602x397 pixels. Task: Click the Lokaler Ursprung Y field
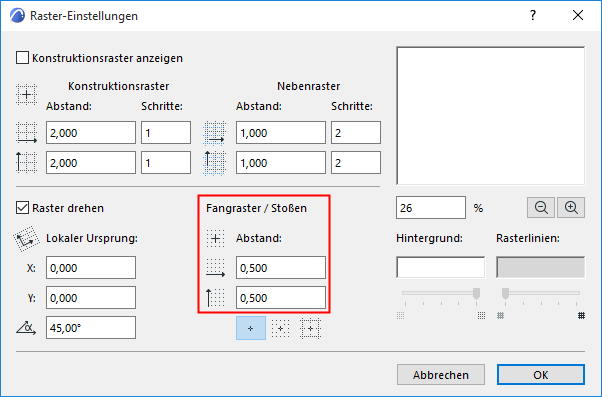[91, 298]
